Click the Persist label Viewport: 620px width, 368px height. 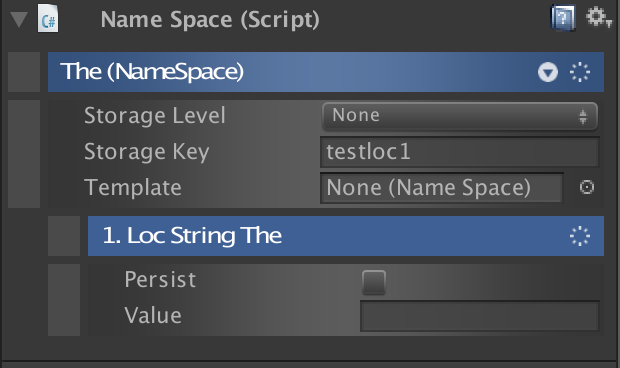click(160, 279)
